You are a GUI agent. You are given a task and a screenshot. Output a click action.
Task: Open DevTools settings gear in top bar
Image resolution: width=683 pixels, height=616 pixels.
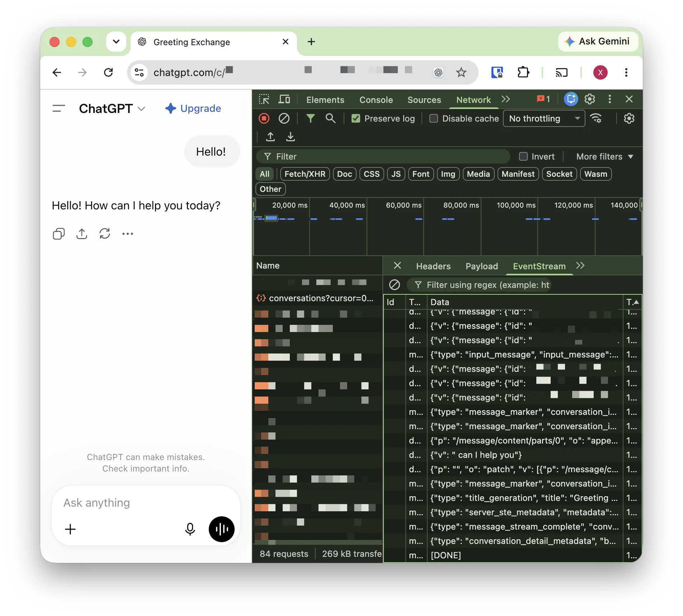590,99
